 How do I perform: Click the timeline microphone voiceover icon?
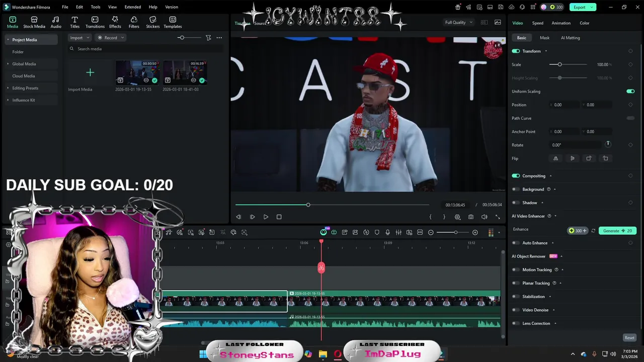coord(387,232)
